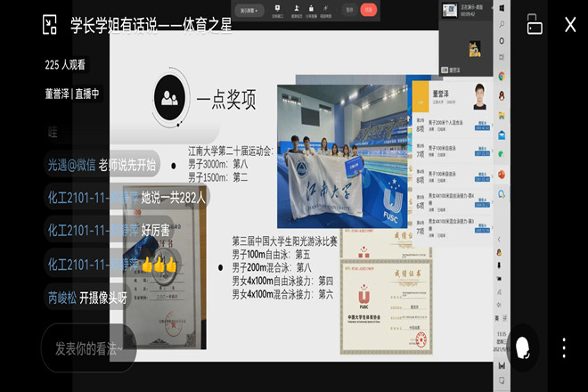
Task: Open PowerPoint icon in the taskbar
Action: point(502,175)
